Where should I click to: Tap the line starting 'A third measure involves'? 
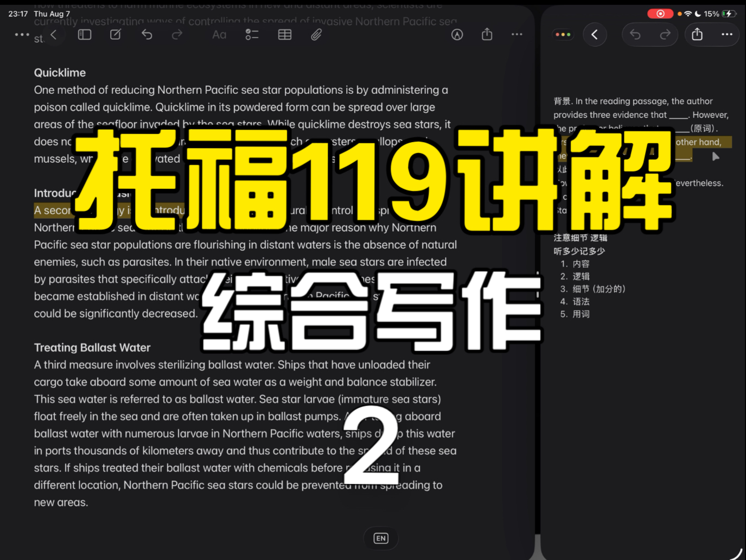coord(232,365)
